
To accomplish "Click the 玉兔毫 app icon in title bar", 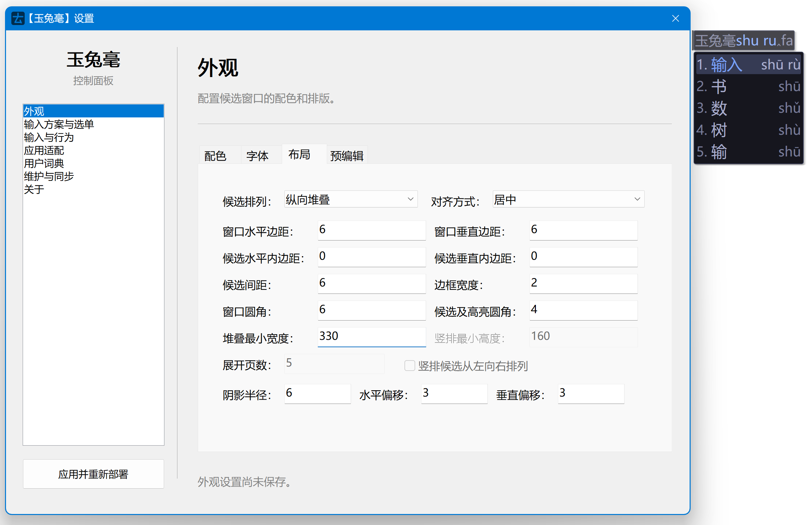I will tap(18, 18).
